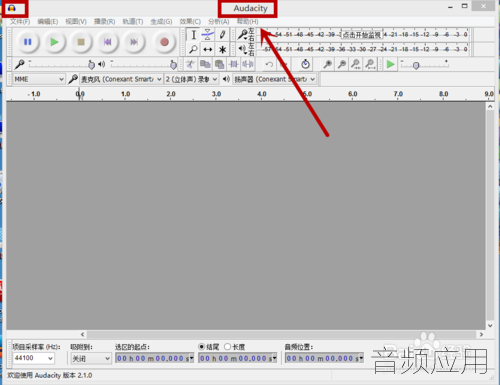Screen dimensions: 500x385
Task: Click the selection end time field
Action: [x=238, y=358]
